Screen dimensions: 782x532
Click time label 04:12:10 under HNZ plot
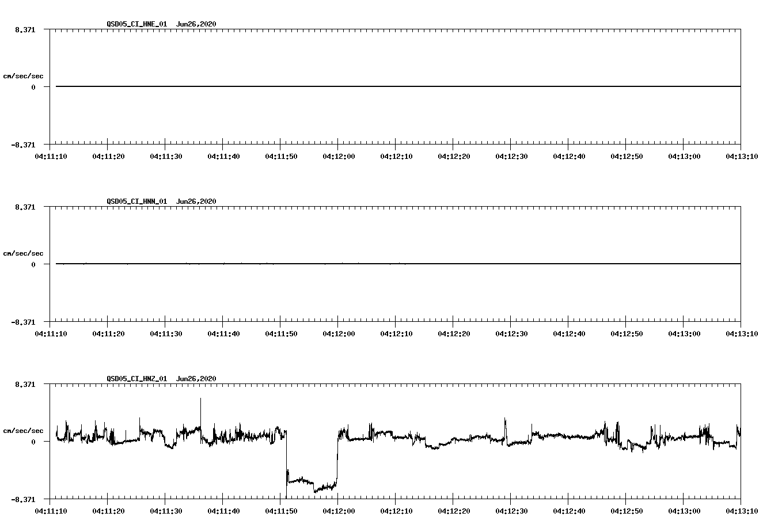(x=396, y=511)
